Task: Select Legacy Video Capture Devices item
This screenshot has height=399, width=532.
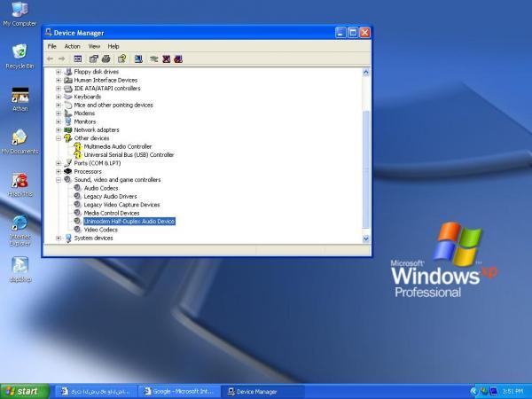Action: (121, 205)
